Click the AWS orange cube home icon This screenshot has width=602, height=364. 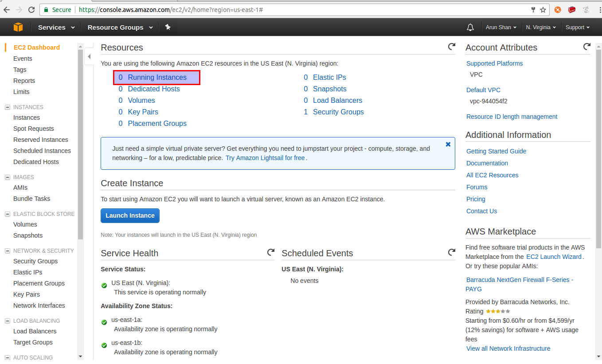pos(18,27)
